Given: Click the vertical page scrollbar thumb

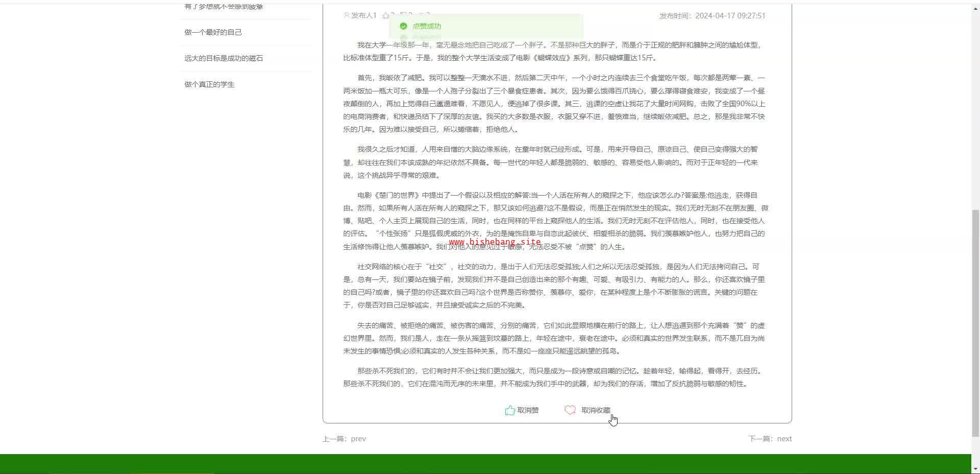Looking at the screenshot, I should (x=975, y=322).
